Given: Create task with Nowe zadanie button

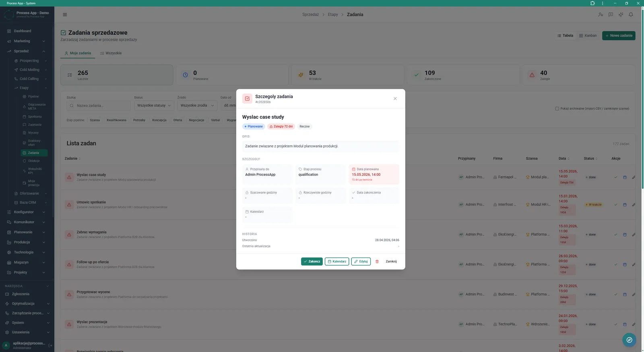Looking at the screenshot, I should [x=619, y=36].
